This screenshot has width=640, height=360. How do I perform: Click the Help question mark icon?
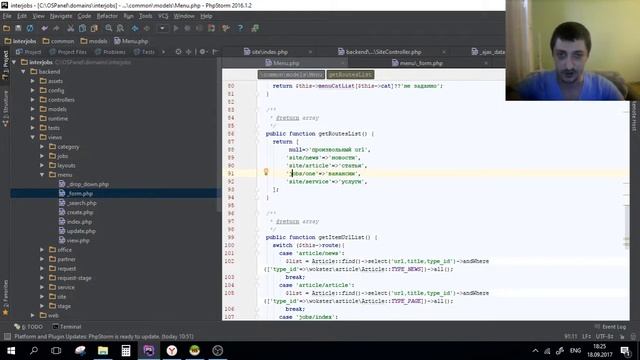(x=240, y=28)
